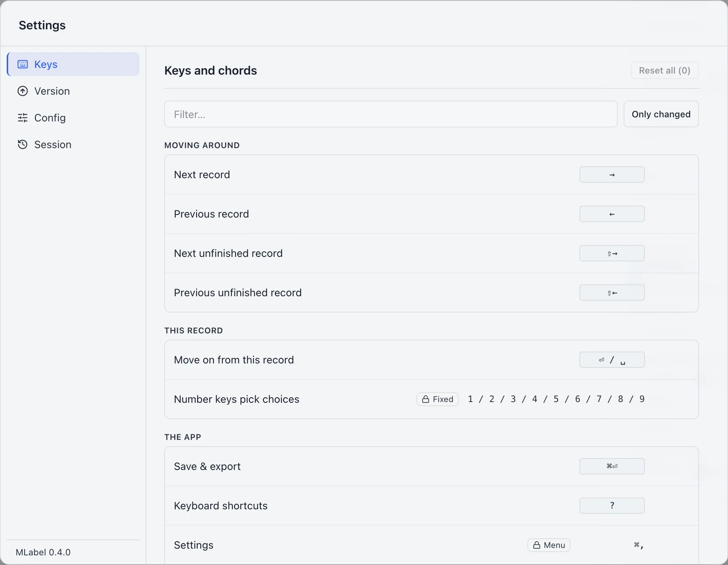Viewport: 728px width, 565px height.
Task: Click the Next record label
Action: (x=202, y=174)
